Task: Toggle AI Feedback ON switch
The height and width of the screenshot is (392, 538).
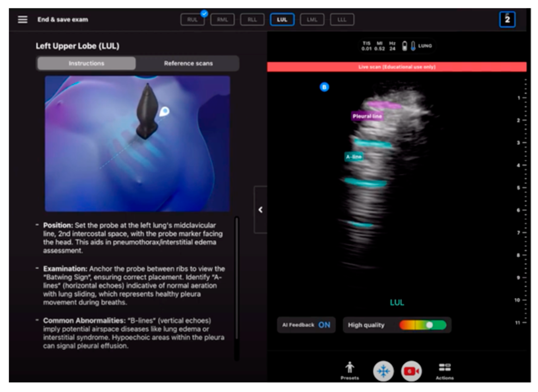Action: [x=306, y=325]
